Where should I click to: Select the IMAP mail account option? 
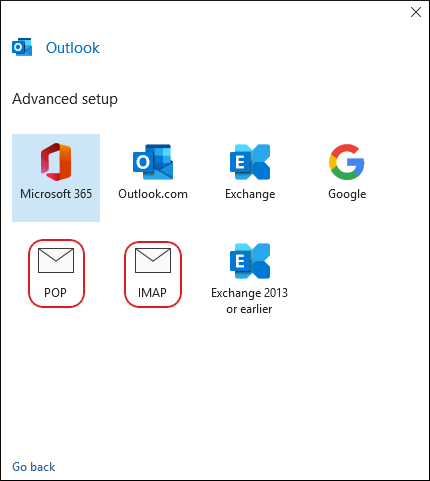point(153,274)
